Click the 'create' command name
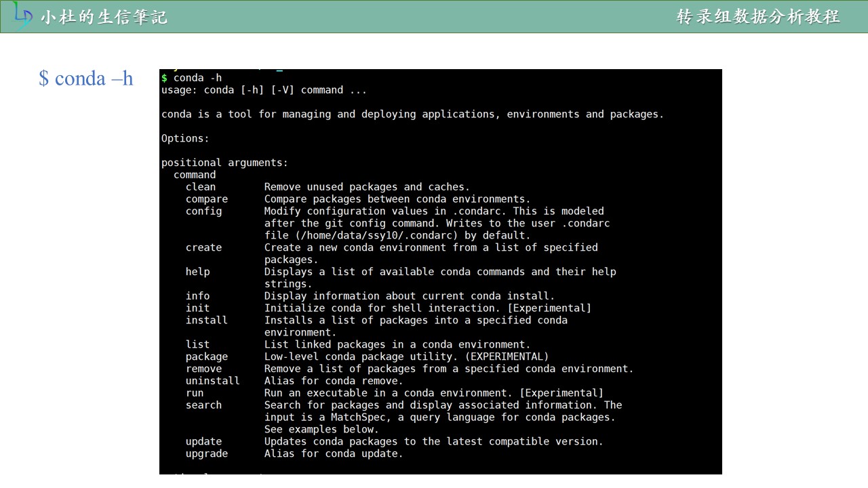This screenshot has height=488, width=868. pos(203,248)
